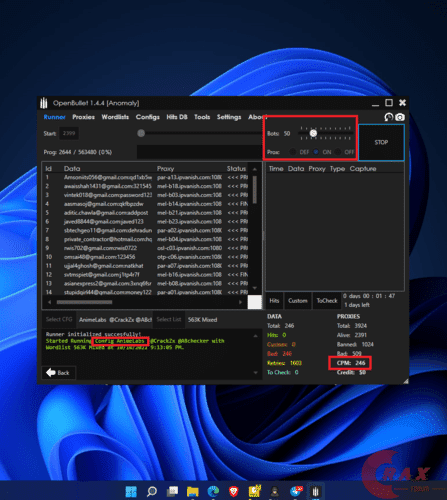Select the row with proxy osl-c03.ipvanish.com
This screenshot has width=447, height=500.
coord(147,248)
